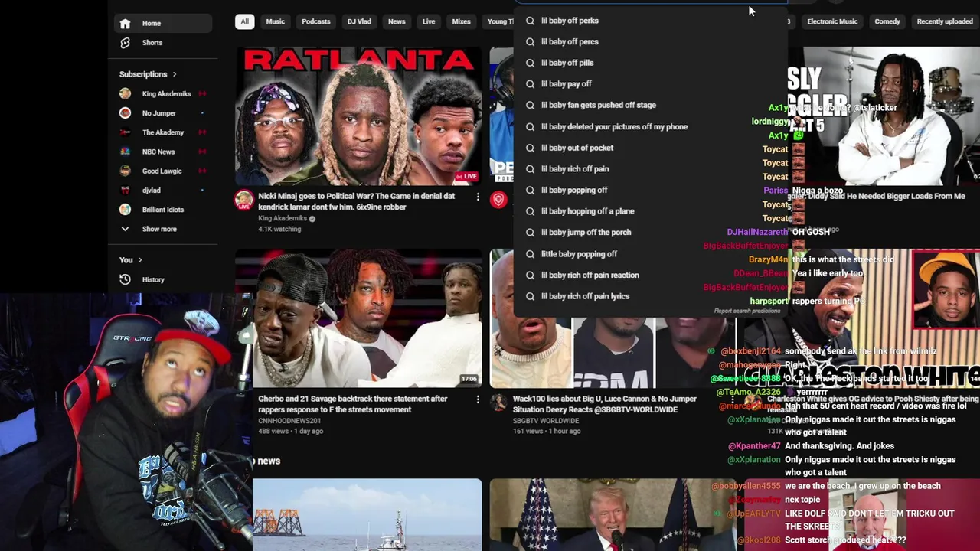Open Wack100 lies about Big U video title
980x551 pixels.
(605, 404)
